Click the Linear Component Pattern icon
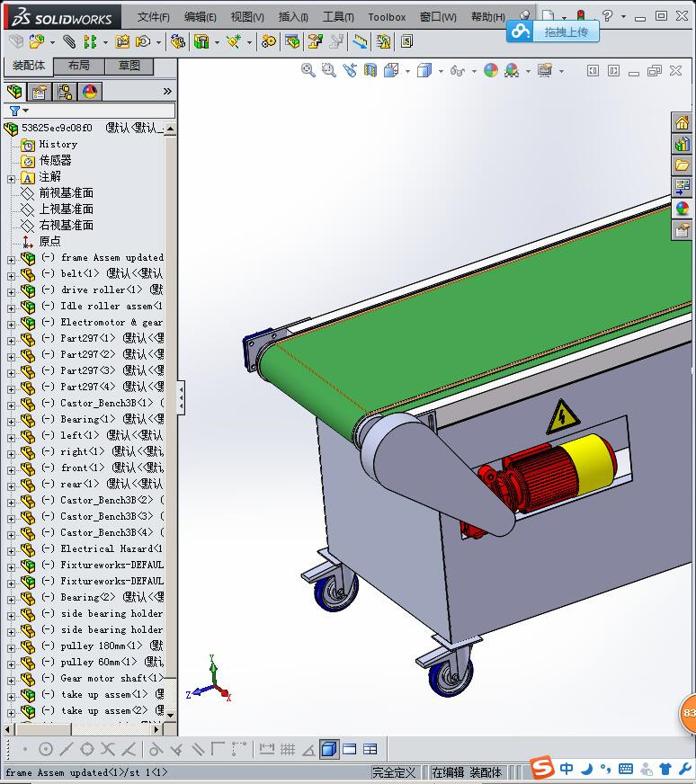The height and width of the screenshot is (784, 696). tap(90, 41)
